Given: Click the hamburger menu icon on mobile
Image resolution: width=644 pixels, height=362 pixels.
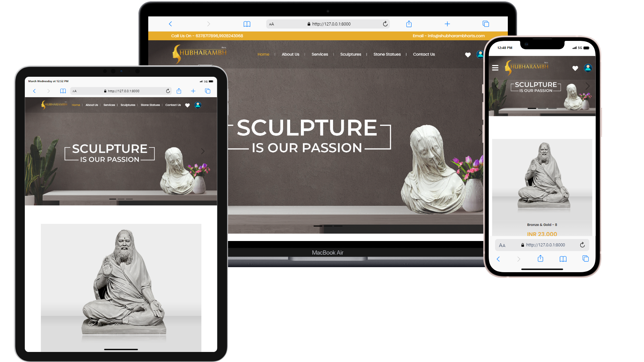Looking at the screenshot, I should pyautogui.click(x=495, y=68).
